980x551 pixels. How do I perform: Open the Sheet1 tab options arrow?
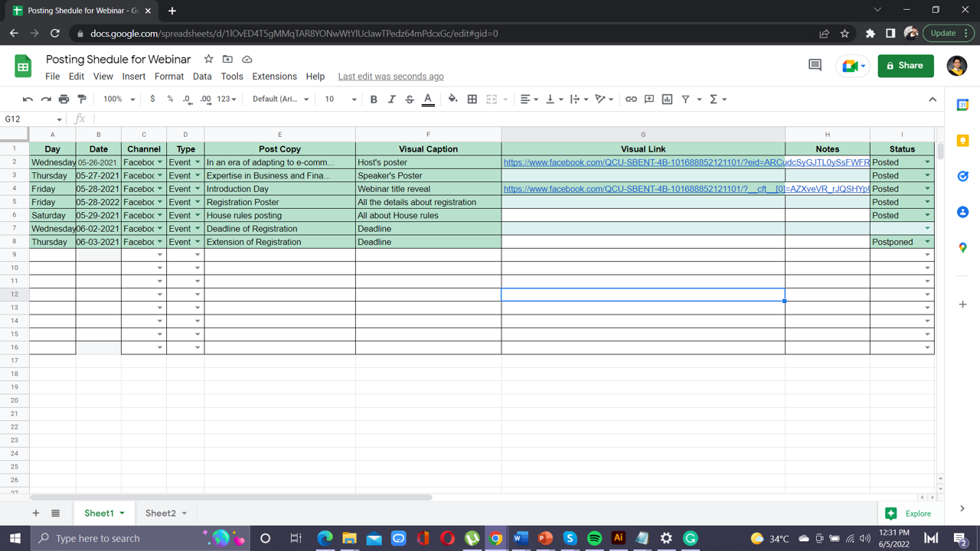(x=122, y=514)
